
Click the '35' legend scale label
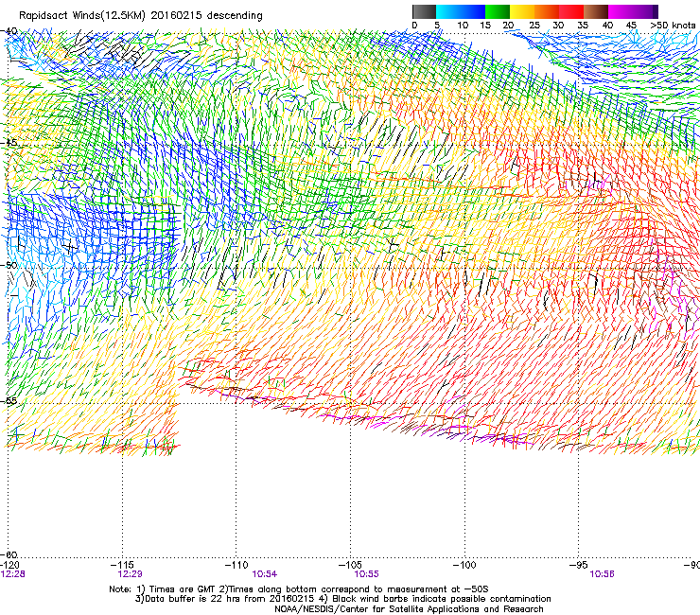pos(583,26)
